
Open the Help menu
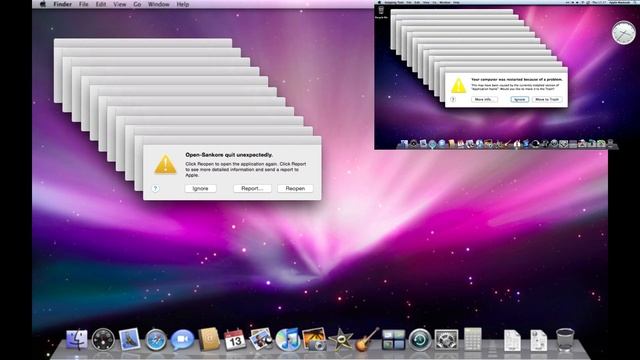pos(182,4)
